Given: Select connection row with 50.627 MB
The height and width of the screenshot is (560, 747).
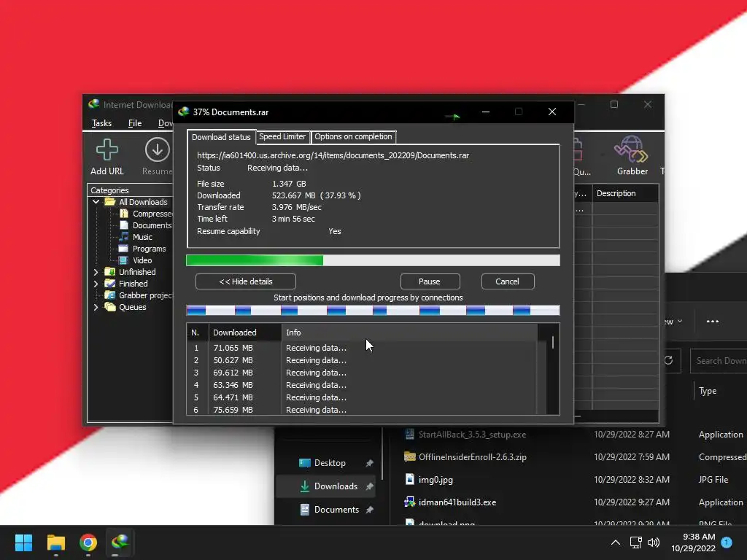Looking at the screenshot, I should point(362,360).
